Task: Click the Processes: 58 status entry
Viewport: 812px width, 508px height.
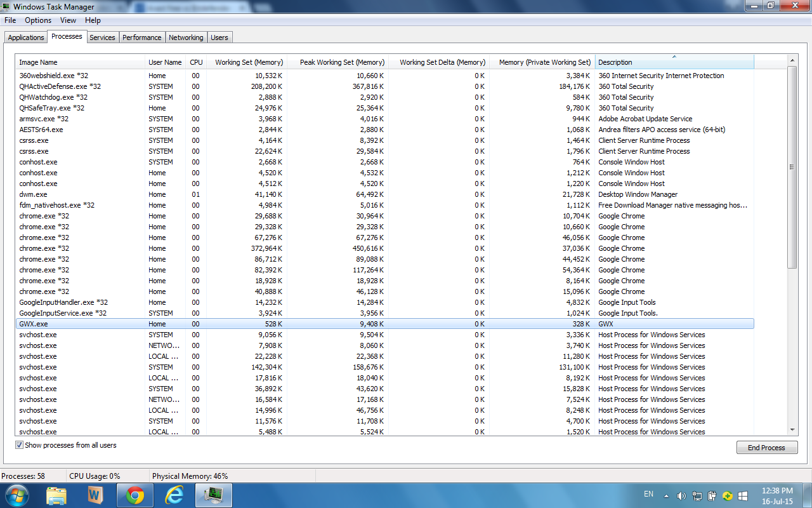Action: coord(23,476)
